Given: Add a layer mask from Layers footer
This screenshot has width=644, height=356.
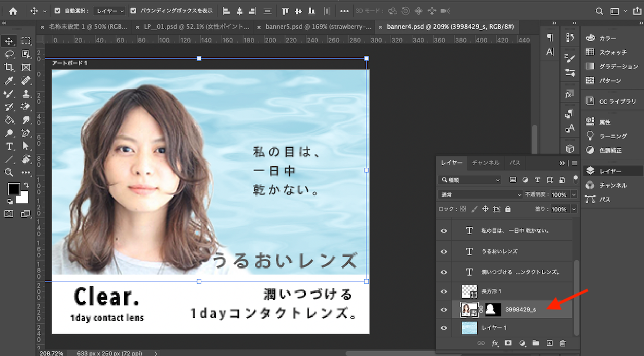Looking at the screenshot, I should point(508,343).
